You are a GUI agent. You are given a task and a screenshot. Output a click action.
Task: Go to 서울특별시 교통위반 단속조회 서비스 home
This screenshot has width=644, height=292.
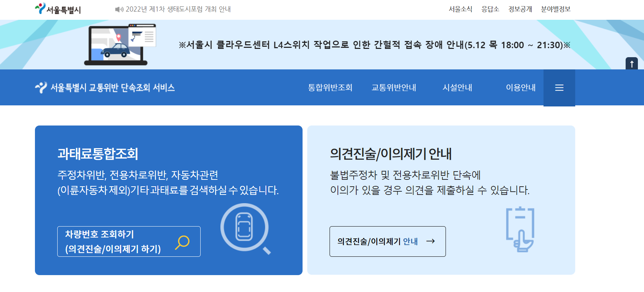coord(105,87)
